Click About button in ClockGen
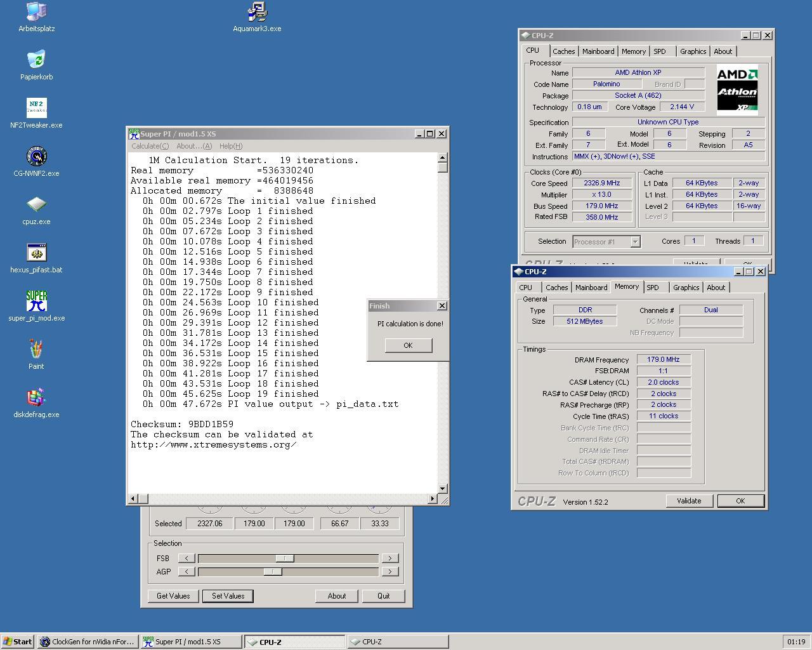This screenshot has height=650, width=812. click(337, 596)
